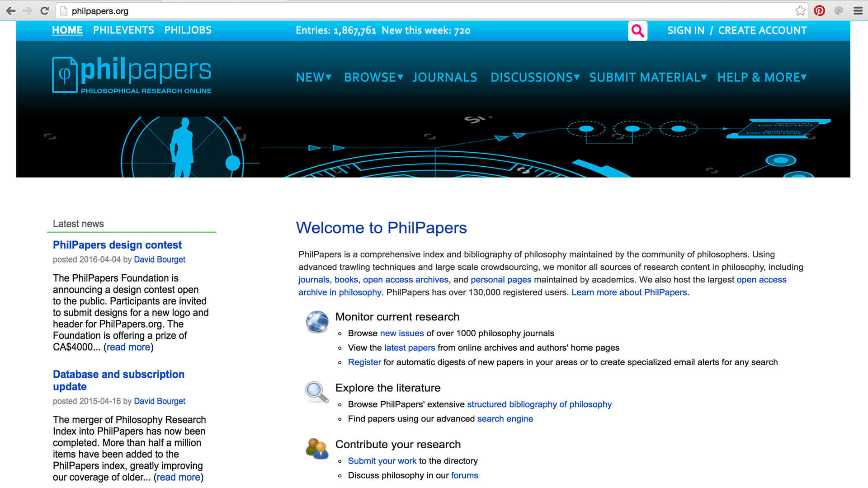Open the search engine link
This screenshot has width=868, height=488.
pos(505,419)
